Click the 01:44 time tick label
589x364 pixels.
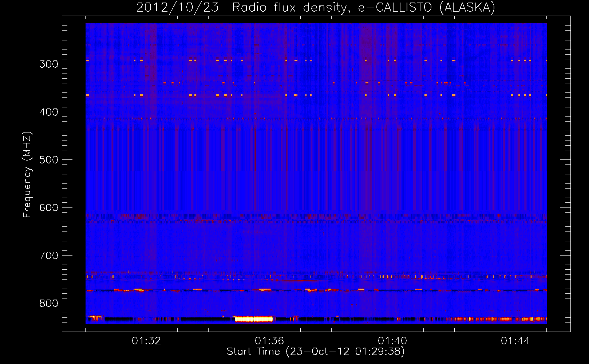[x=515, y=341]
